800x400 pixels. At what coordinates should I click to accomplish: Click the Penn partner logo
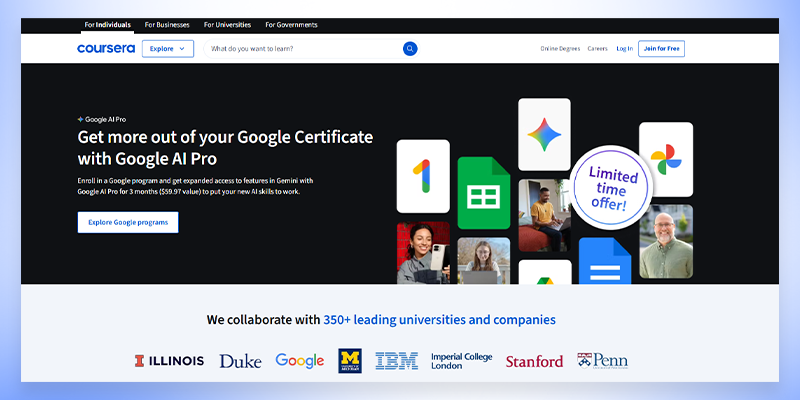pyautogui.click(x=603, y=361)
